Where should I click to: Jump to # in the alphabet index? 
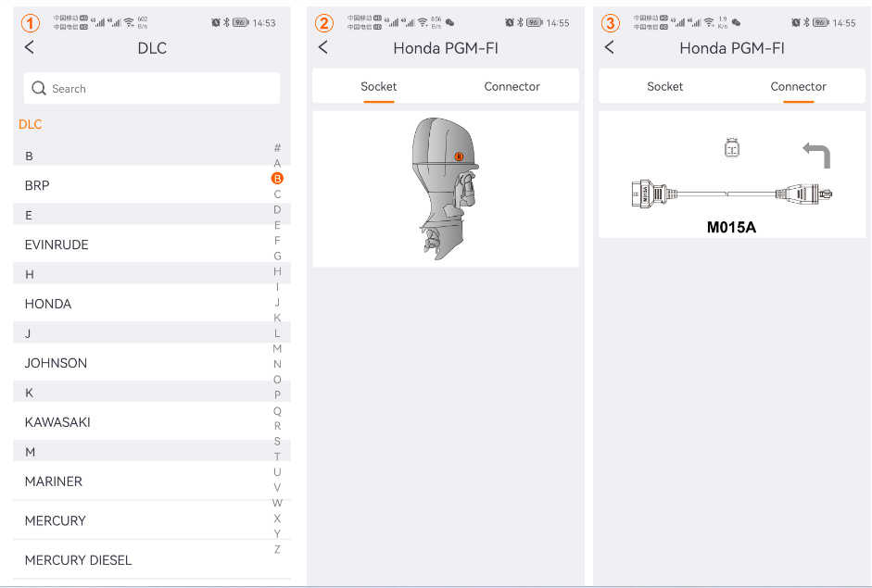click(x=277, y=147)
